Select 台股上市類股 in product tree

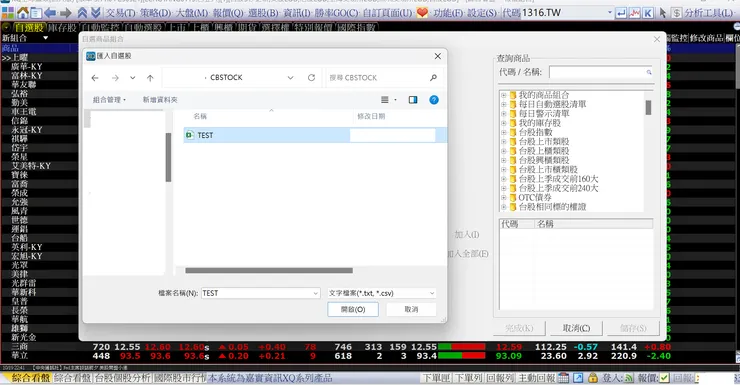pyautogui.click(x=544, y=142)
